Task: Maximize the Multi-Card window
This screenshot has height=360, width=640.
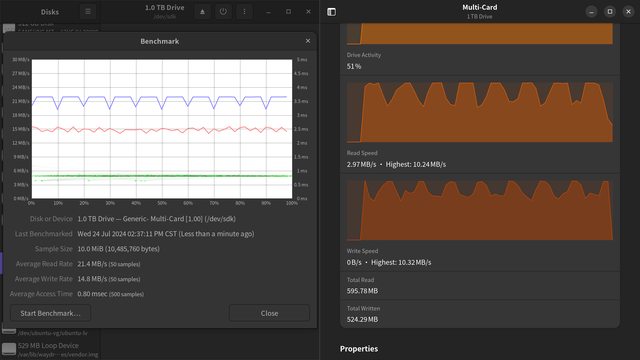Action: 610,12
